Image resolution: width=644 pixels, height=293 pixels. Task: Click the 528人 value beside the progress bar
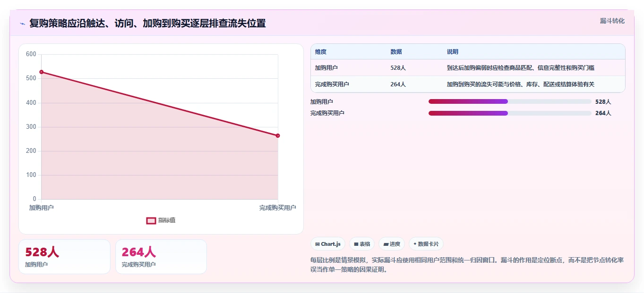(603, 101)
